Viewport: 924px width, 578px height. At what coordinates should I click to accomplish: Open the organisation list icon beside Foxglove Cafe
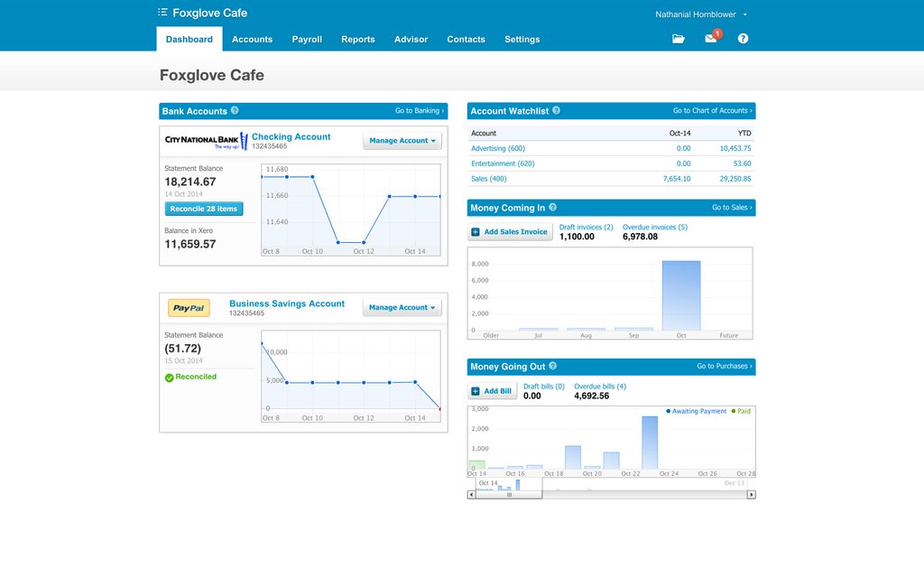162,13
